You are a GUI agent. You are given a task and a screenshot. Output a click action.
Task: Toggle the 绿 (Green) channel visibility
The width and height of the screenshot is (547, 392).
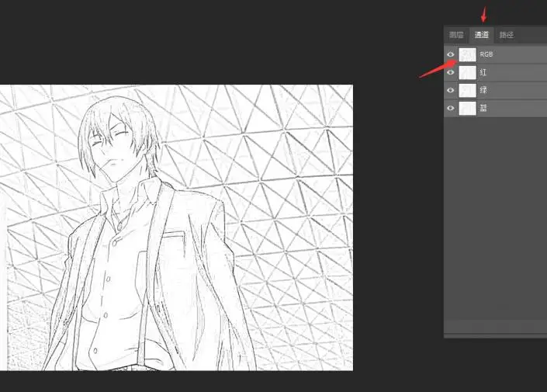(450, 90)
